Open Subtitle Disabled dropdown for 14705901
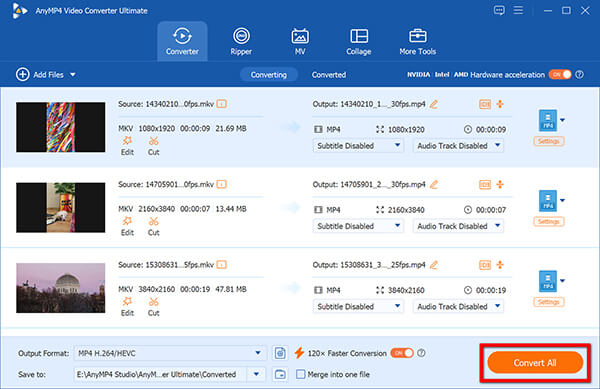The height and width of the screenshot is (389, 600). pos(358,226)
